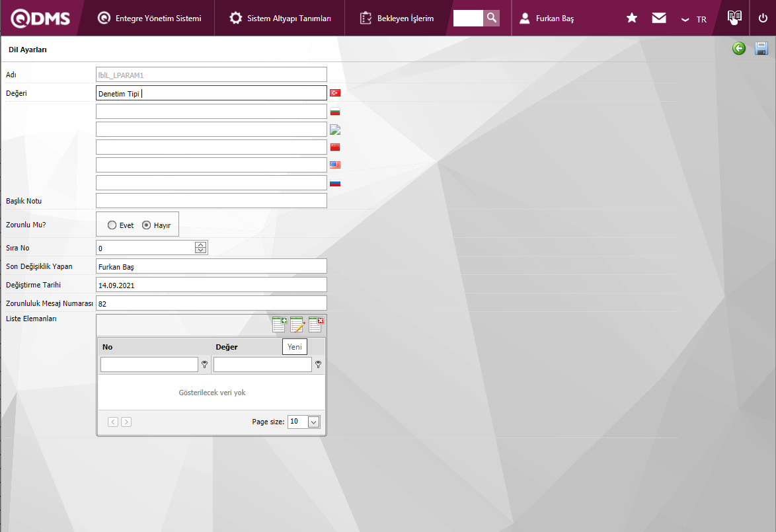Open Entegre Yönetim Sistemi menu

click(x=149, y=19)
